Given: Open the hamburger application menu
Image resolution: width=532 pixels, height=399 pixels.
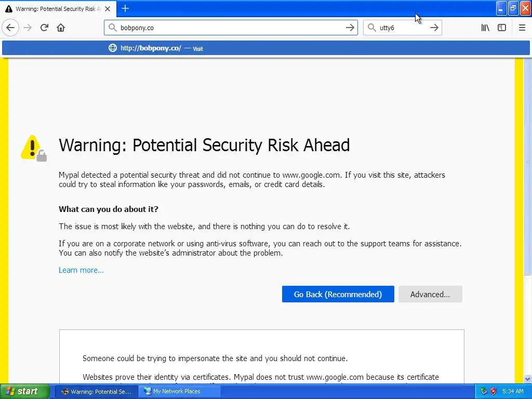Looking at the screenshot, I should pos(522,28).
